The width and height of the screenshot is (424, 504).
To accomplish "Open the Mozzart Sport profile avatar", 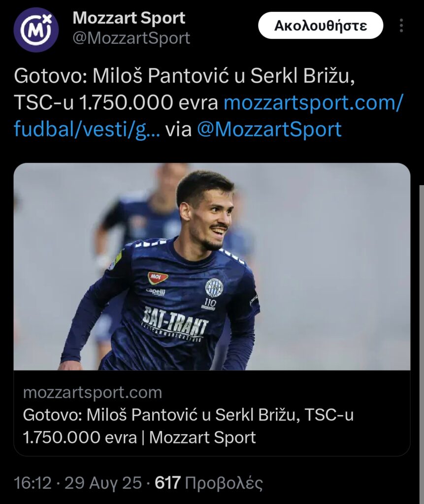I will tap(36, 30).
